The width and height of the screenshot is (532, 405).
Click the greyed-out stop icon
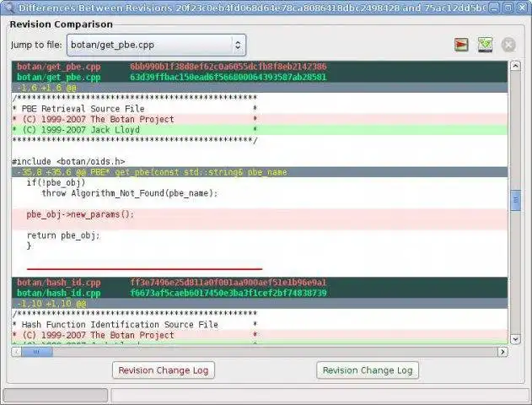click(508, 45)
